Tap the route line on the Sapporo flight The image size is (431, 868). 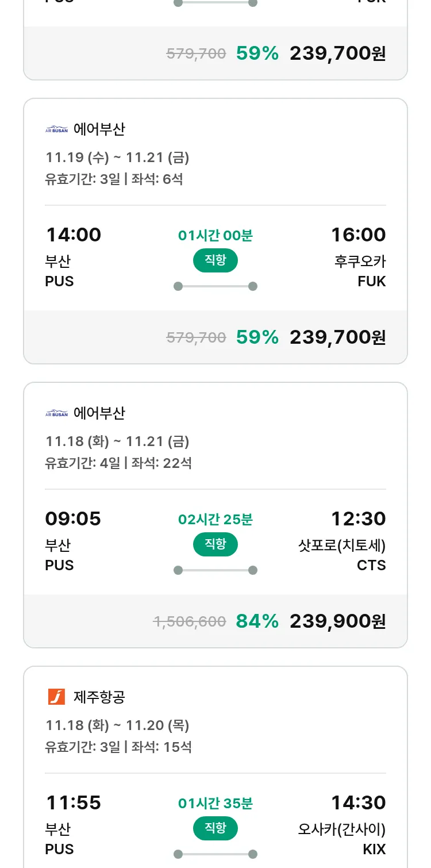point(215,570)
